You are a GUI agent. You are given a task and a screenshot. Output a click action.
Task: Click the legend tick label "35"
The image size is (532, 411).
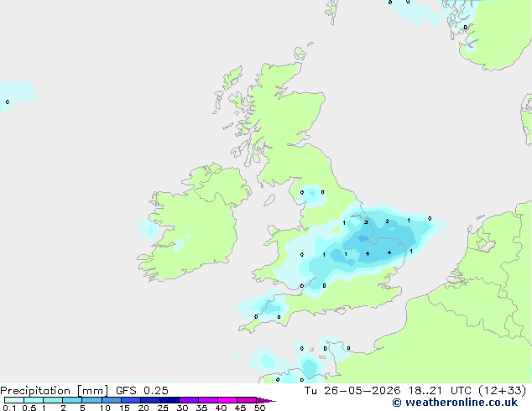click(x=202, y=408)
